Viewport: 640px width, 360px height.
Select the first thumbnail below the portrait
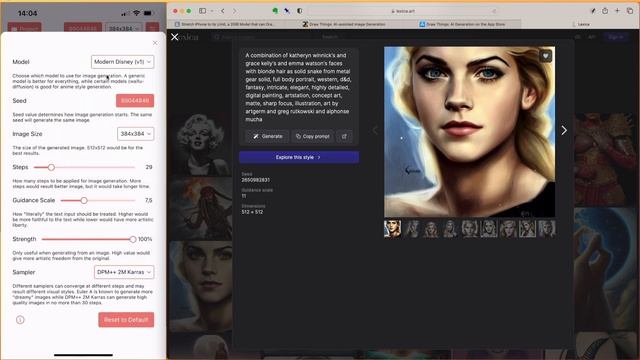click(392, 229)
